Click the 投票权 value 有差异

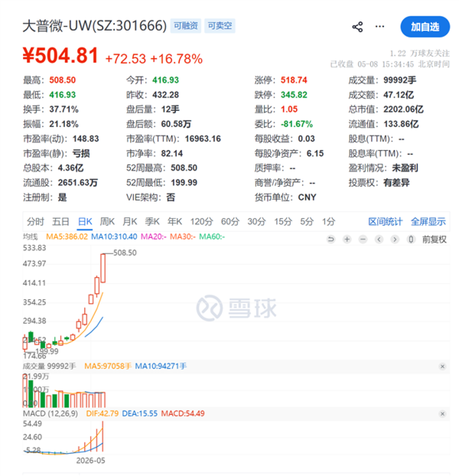(397, 183)
